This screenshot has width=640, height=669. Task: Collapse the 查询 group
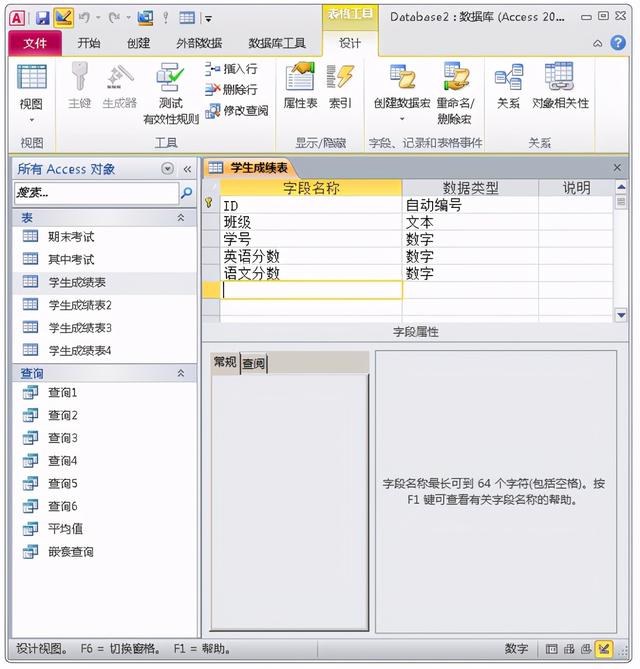click(x=181, y=373)
